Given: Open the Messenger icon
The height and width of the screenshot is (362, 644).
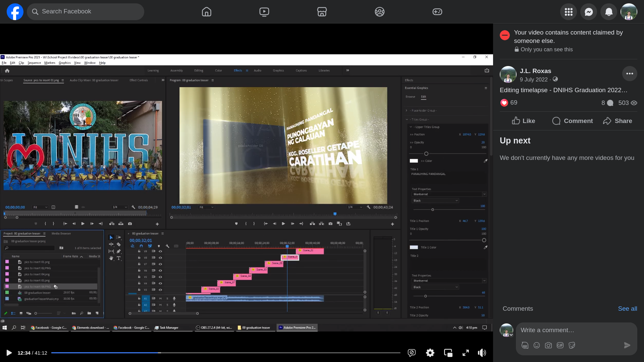Looking at the screenshot, I should 589,12.
